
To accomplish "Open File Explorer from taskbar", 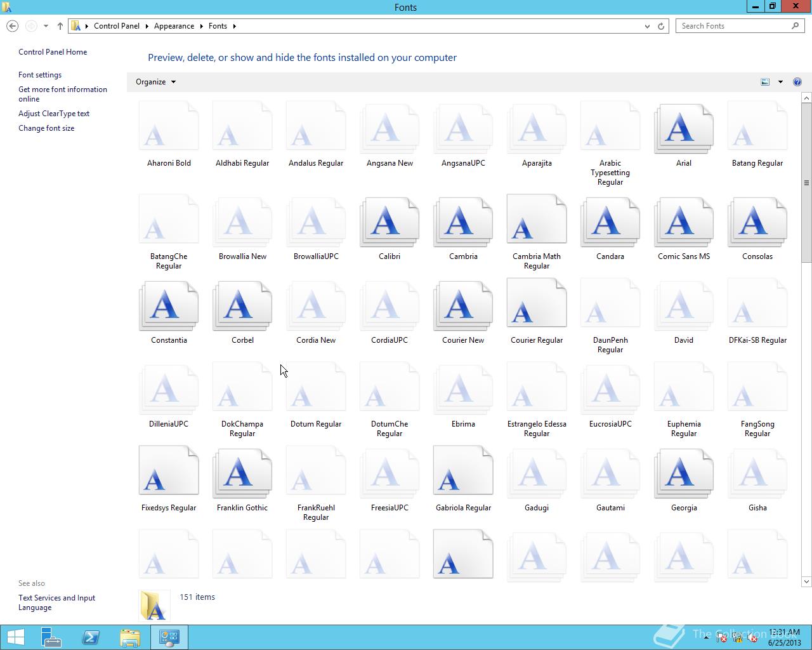I will [x=130, y=637].
